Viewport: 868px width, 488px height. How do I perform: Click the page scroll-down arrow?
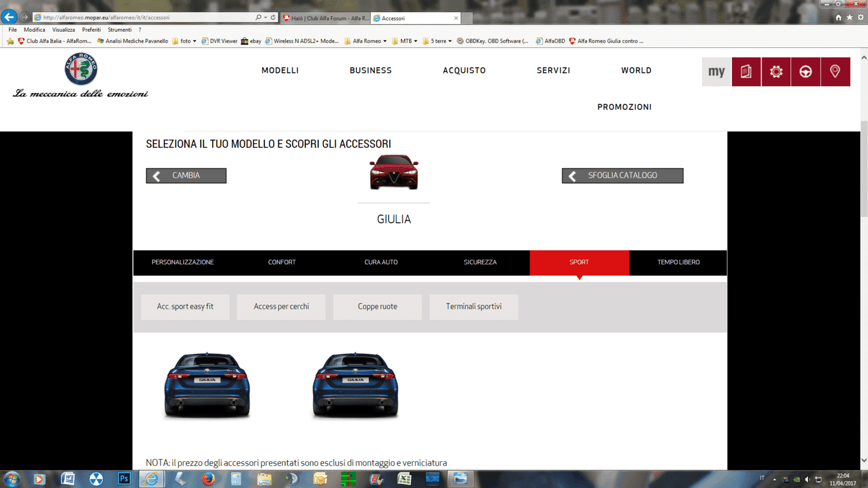tap(864, 461)
